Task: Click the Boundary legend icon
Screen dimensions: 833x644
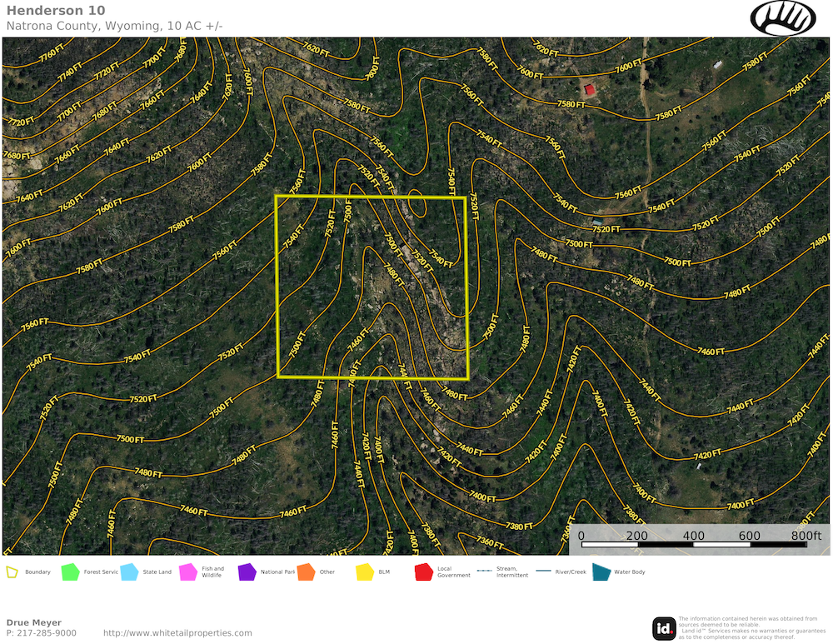Action: pos(12,572)
